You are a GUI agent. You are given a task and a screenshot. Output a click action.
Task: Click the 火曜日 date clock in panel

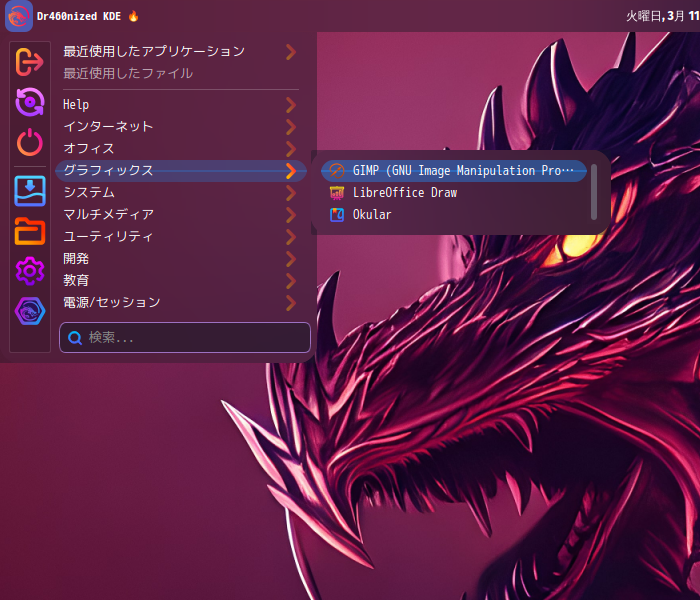tap(662, 17)
